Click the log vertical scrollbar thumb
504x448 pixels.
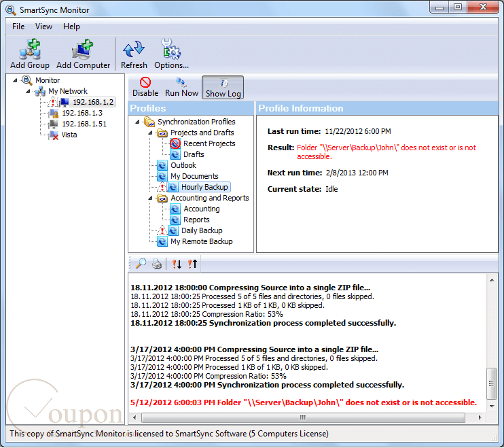pos(492,383)
